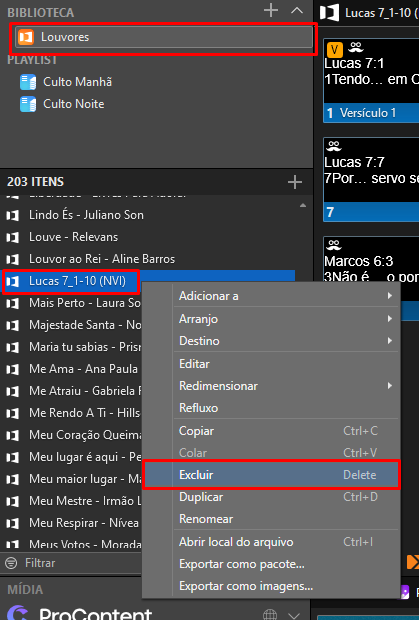Open the Louvores library
The height and width of the screenshot is (620, 419).
point(164,37)
